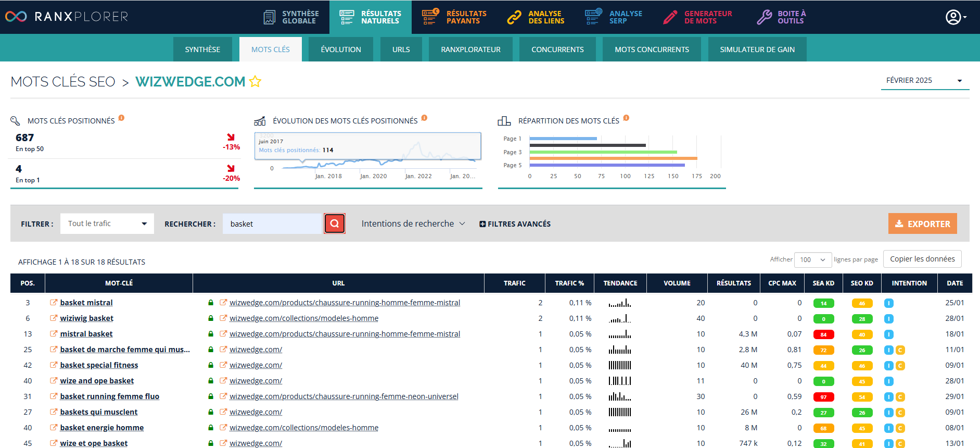Switch to the Mots concurrents tab
The width and height of the screenshot is (980, 448).
point(652,49)
